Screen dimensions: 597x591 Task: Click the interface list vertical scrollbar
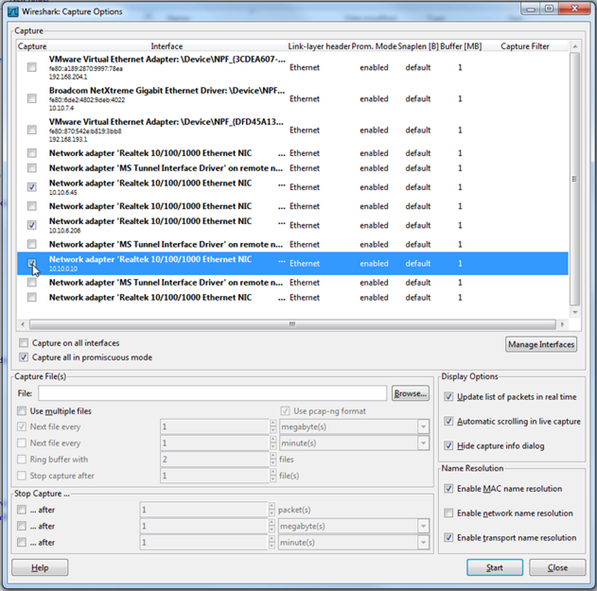(x=575, y=179)
